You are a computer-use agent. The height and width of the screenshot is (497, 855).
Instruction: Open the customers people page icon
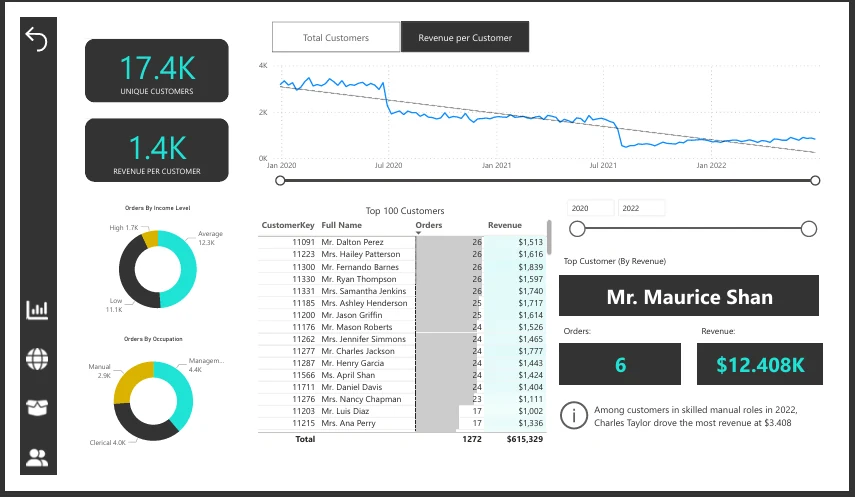(x=37, y=457)
